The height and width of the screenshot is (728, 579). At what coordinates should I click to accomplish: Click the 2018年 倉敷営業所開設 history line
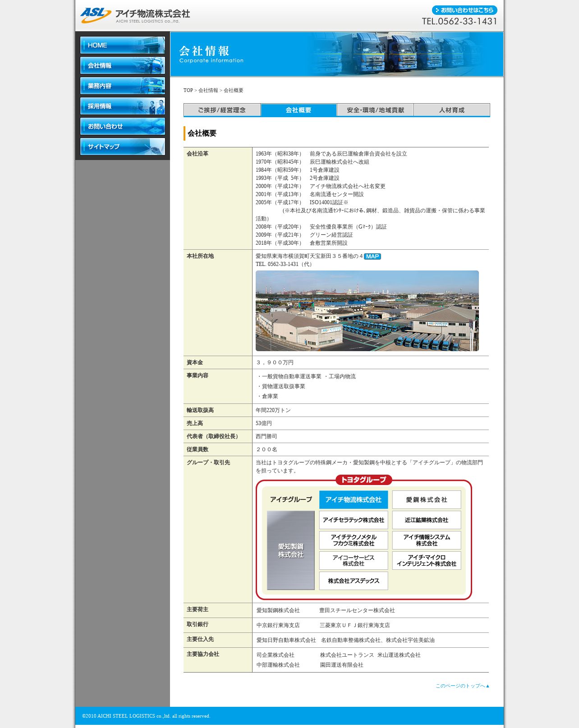tap(302, 243)
